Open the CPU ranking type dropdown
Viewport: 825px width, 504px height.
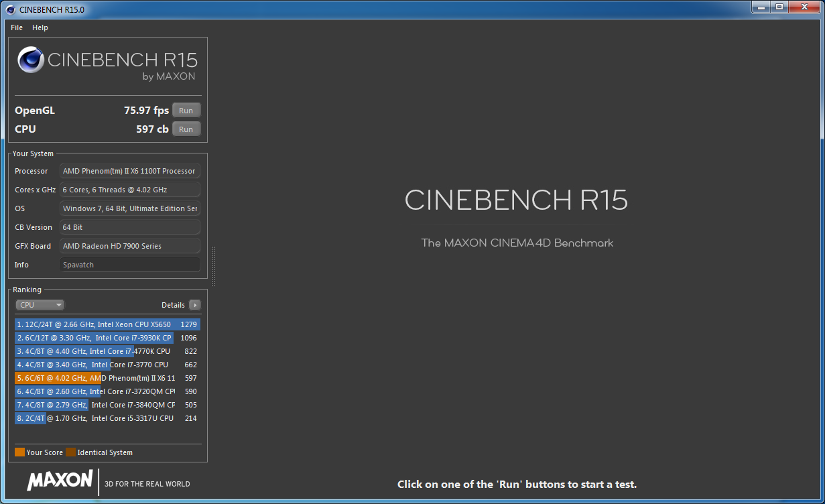point(40,305)
